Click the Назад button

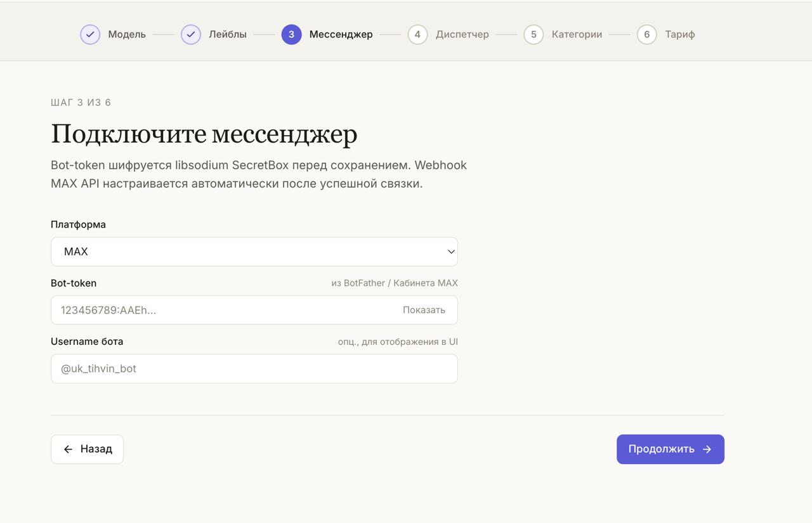pyautogui.click(x=87, y=449)
